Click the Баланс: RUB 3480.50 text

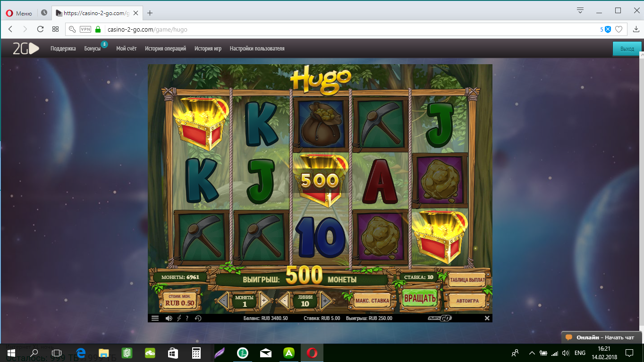click(x=265, y=318)
